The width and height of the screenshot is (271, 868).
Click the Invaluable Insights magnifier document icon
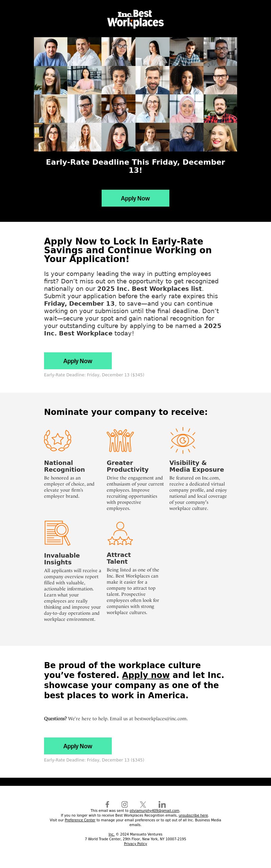pyautogui.click(x=57, y=533)
